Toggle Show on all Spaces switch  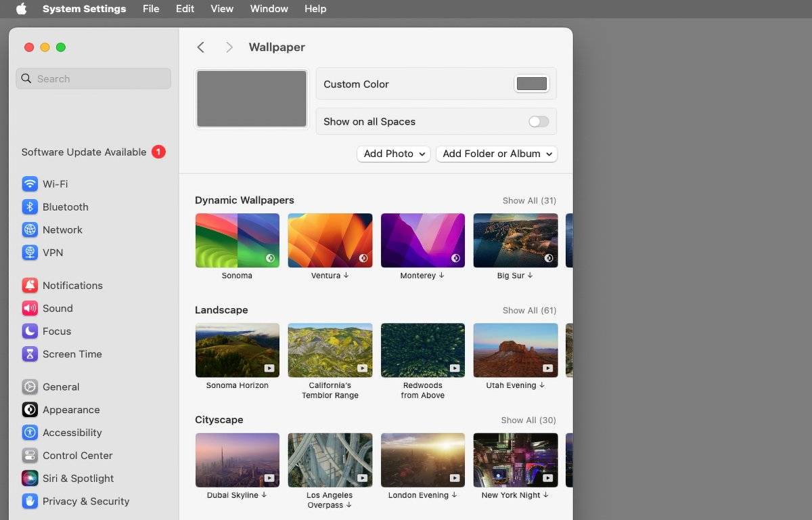[539, 122]
